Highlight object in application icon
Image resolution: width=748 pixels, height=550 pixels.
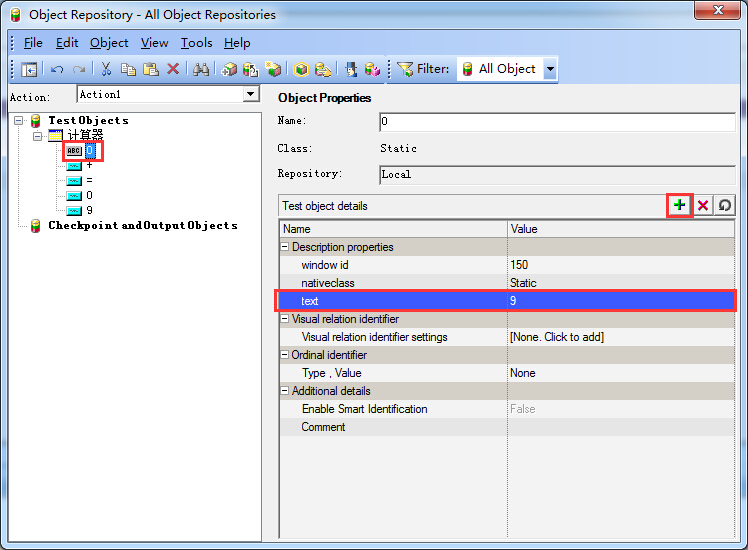(x=301, y=70)
